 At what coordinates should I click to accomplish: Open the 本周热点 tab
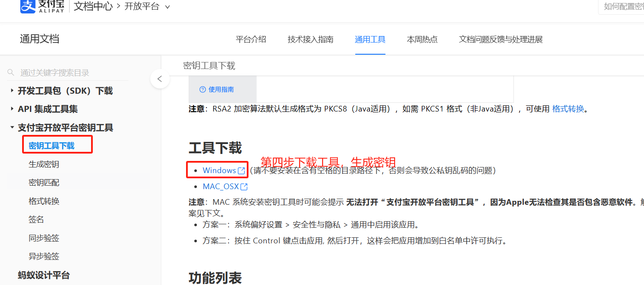(422, 39)
